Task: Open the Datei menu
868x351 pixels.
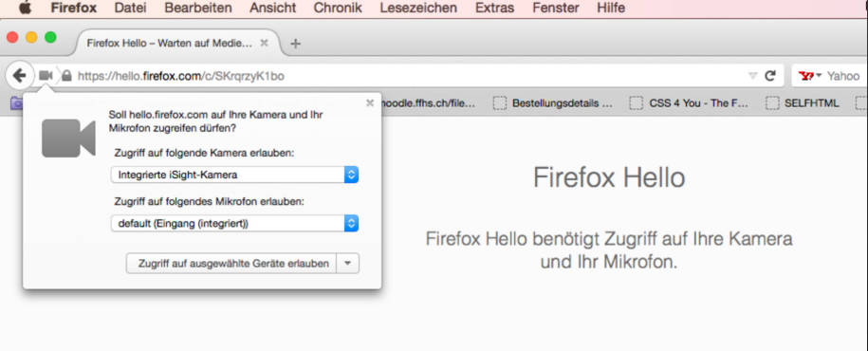Action: (130, 8)
